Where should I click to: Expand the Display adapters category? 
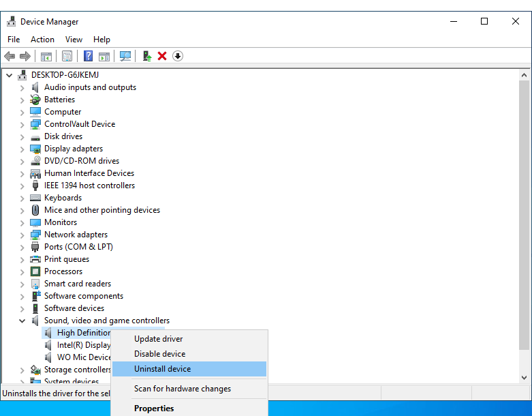(22, 149)
